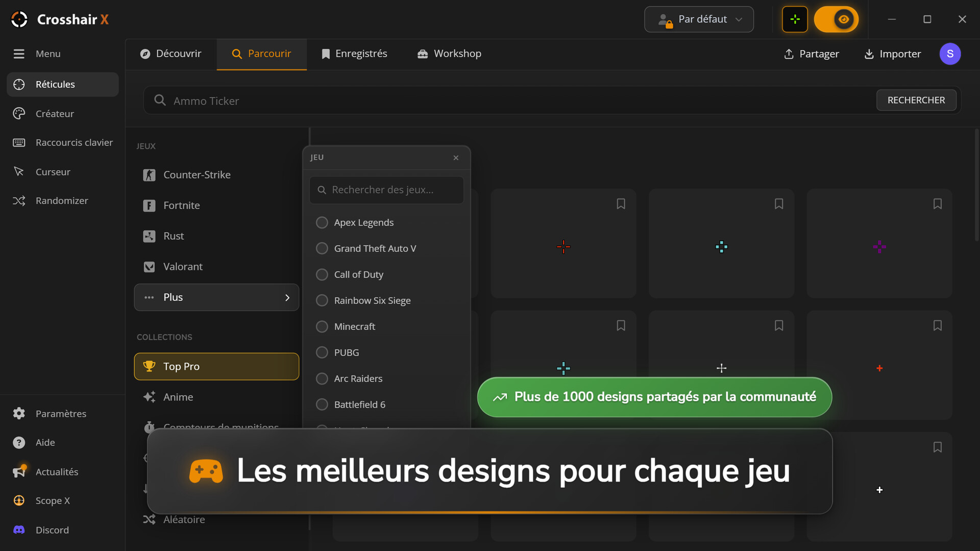Select Counter-Strike in the games list
The height and width of the screenshot is (551, 980).
[216, 174]
